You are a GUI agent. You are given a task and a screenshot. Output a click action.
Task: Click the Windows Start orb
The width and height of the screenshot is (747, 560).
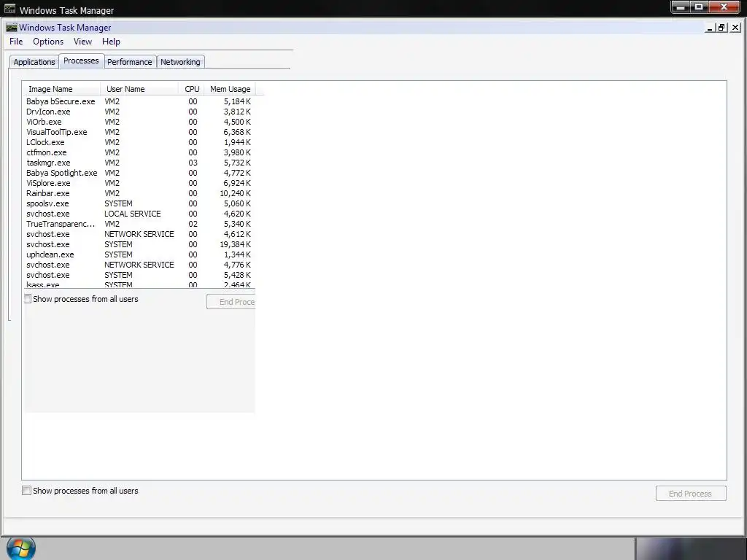(x=20, y=548)
